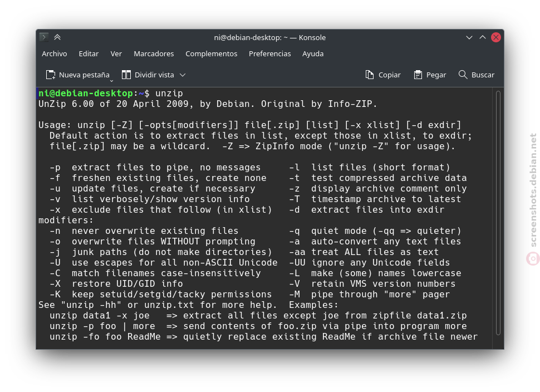Click the option '-v list verbosely/show version info'
The height and width of the screenshot is (392, 540).
pos(150,199)
